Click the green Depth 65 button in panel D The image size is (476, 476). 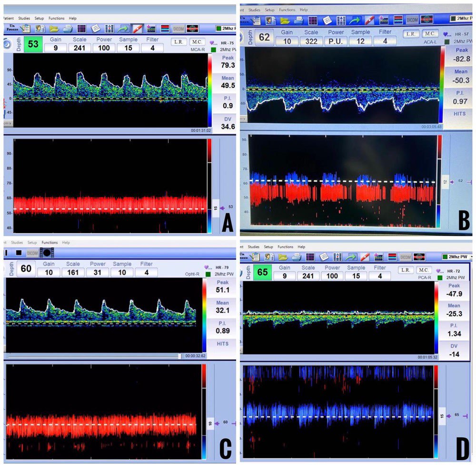point(262,272)
